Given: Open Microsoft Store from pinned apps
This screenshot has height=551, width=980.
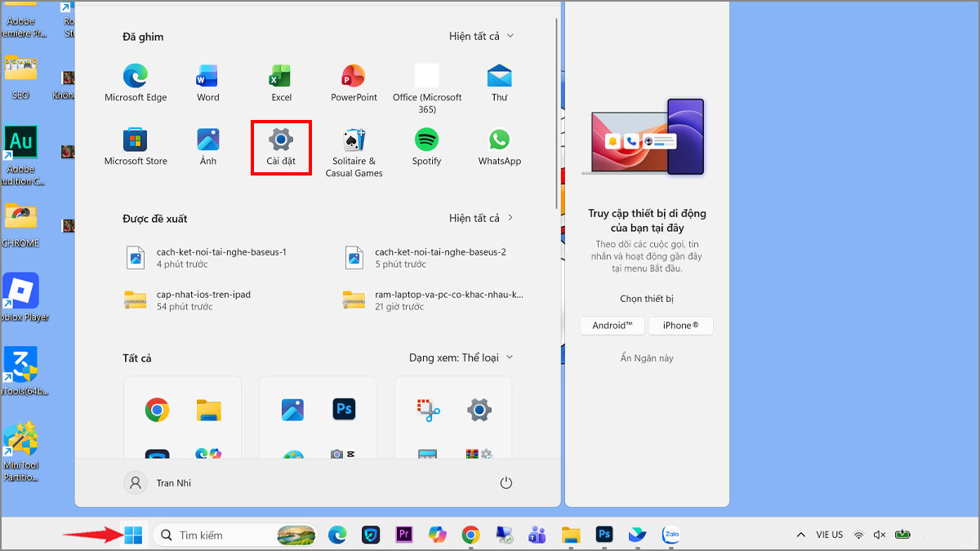Looking at the screenshot, I should (136, 147).
